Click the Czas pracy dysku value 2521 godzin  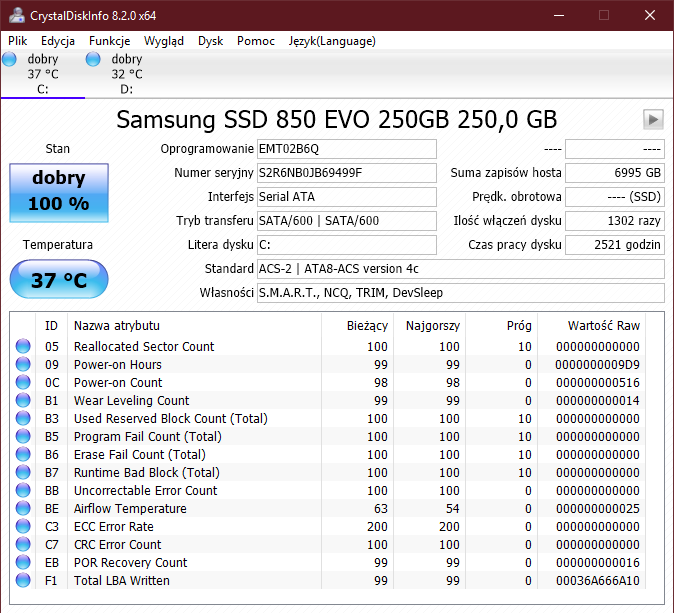615,245
